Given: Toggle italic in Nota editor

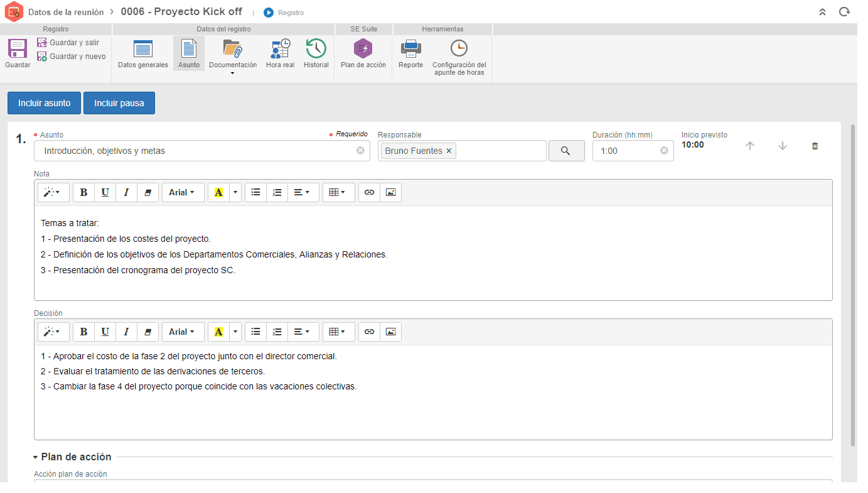Looking at the screenshot, I should (126, 192).
